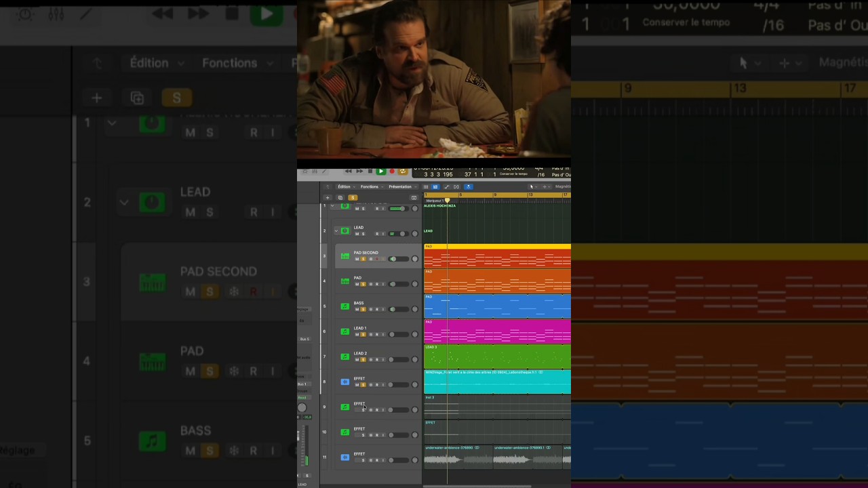868x488 pixels.
Task: Click the track 11 EFFET volume slider
Action: click(398, 460)
